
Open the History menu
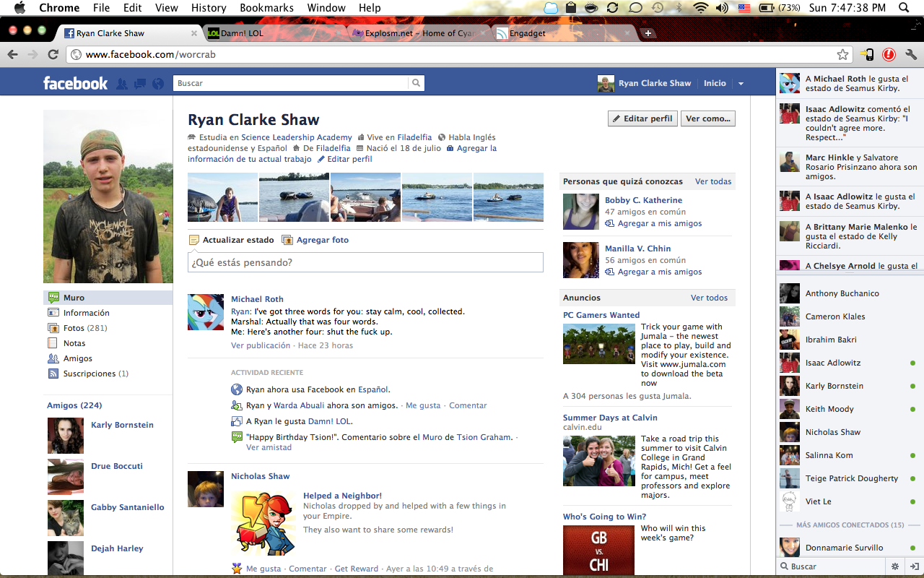point(209,8)
